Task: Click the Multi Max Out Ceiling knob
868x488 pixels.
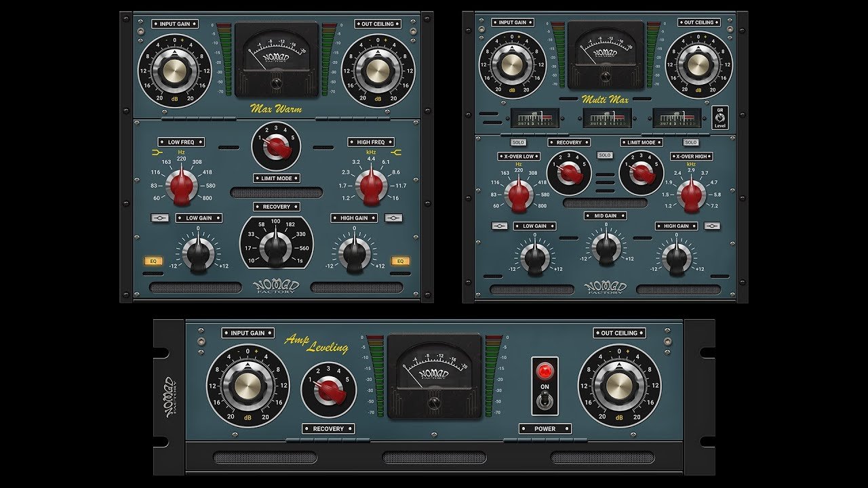Action: click(699, 65)
